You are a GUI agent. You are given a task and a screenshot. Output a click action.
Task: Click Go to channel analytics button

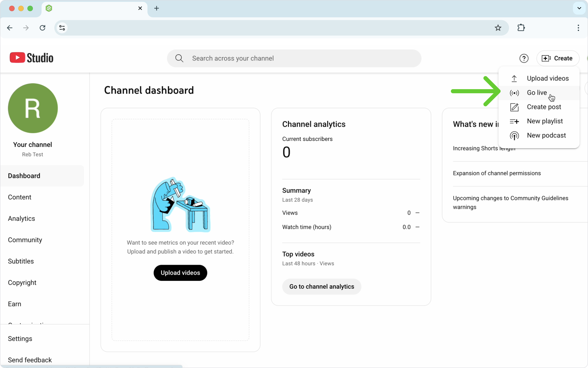(x=321, y=286)
